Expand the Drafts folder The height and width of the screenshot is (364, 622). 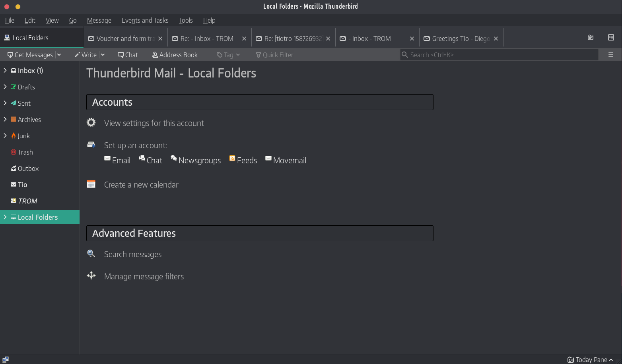(x=5, y=87)
